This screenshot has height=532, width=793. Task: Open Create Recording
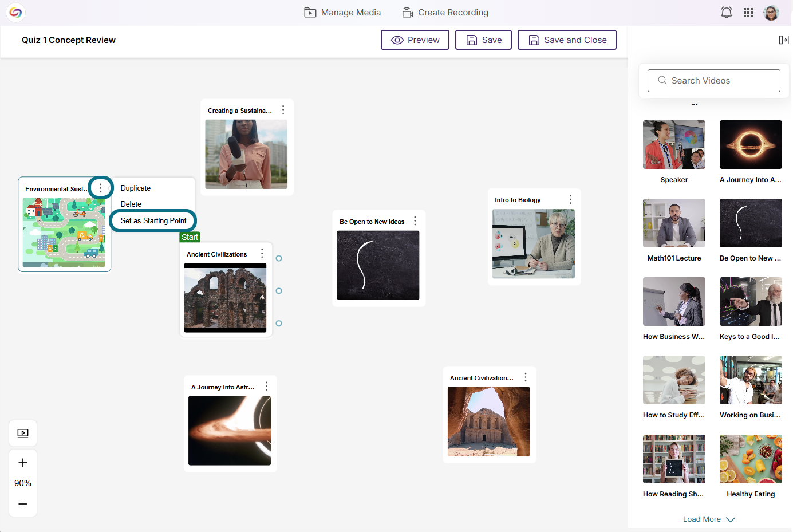click(445, 13)
